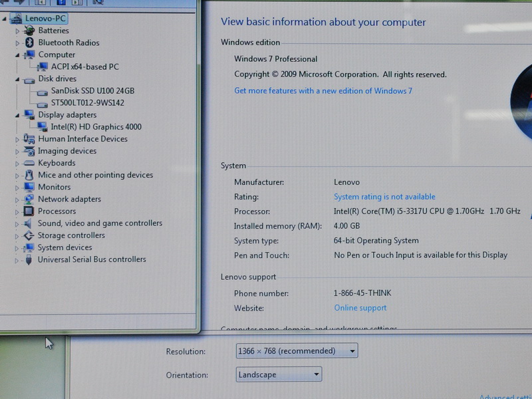Click the Intel HD Graphics 4000 icon

coord(42,127)
